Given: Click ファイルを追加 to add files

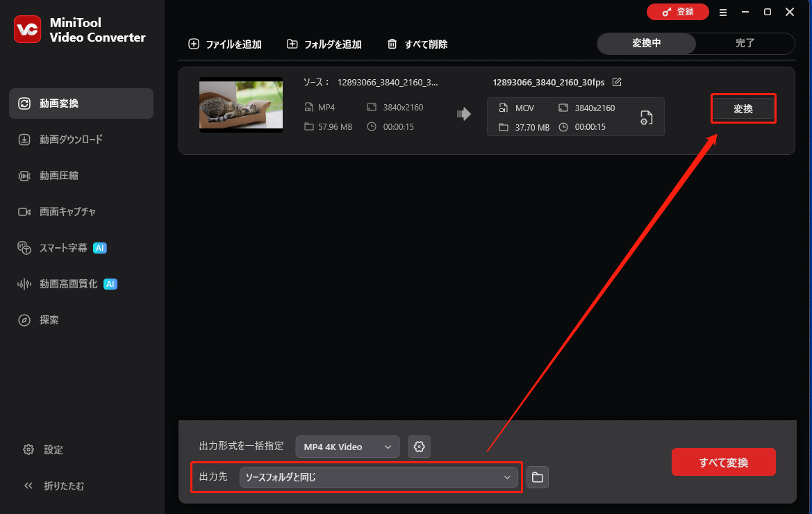Looking at the screenshot, I should tap(225, 44).
